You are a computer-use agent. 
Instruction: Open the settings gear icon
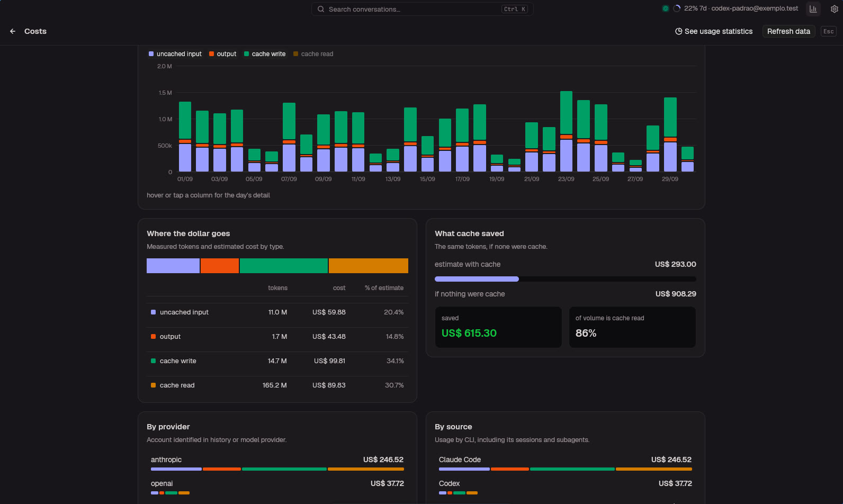835,9
